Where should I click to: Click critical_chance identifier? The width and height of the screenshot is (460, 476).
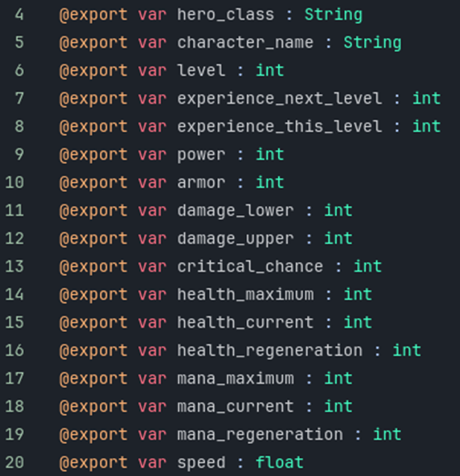pyautogui.click(x=251, y=266)
